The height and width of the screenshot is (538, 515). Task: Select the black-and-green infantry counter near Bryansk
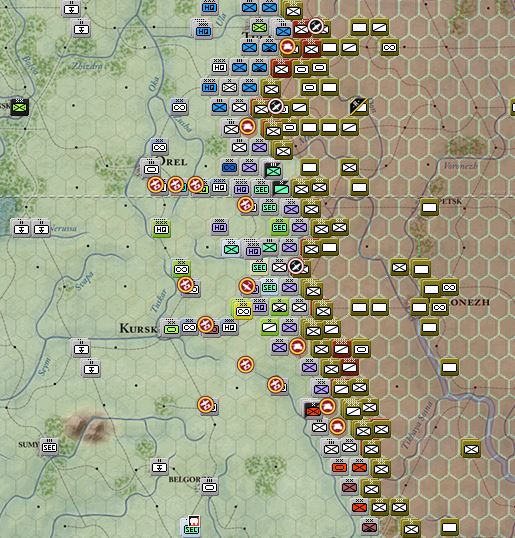(x=20, y=107)
